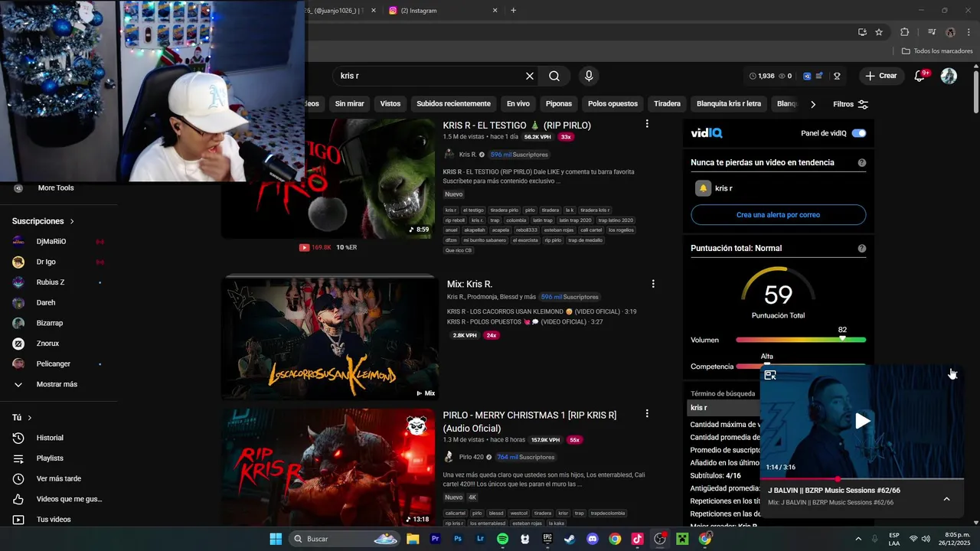Seek on the miniplayer progress bar

tap(861, 479)
